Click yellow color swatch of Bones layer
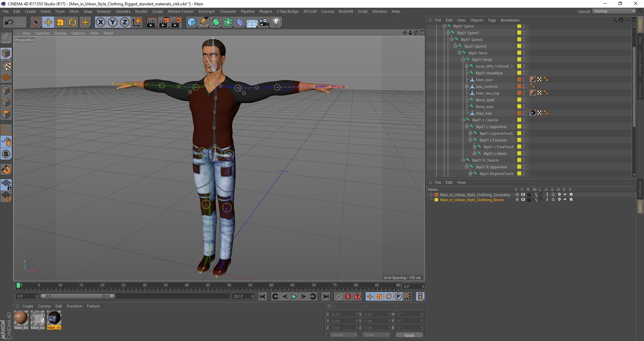644x341 pixels. [436, 200]
